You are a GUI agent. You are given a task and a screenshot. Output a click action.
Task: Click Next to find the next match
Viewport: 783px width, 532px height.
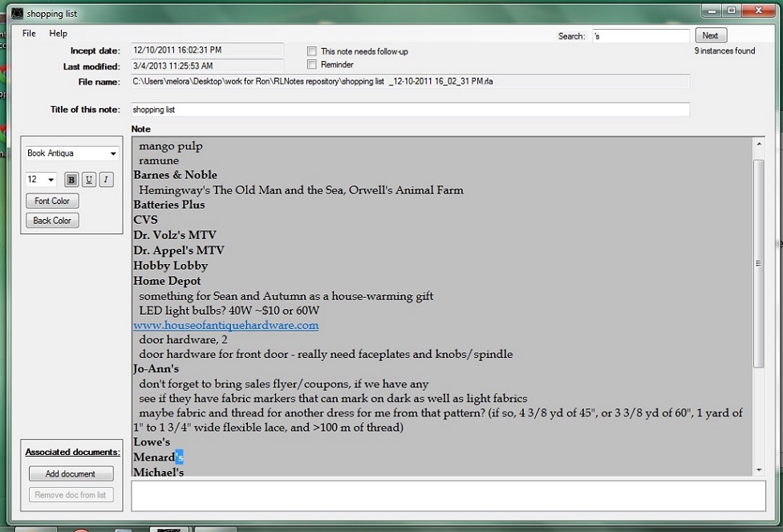pos(711,35)
